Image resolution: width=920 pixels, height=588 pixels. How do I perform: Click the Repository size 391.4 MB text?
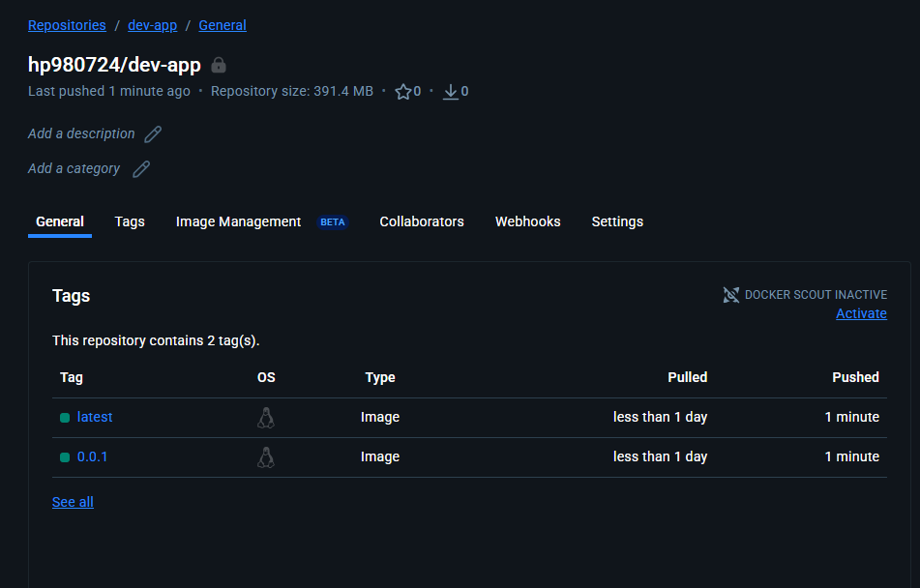292,92
